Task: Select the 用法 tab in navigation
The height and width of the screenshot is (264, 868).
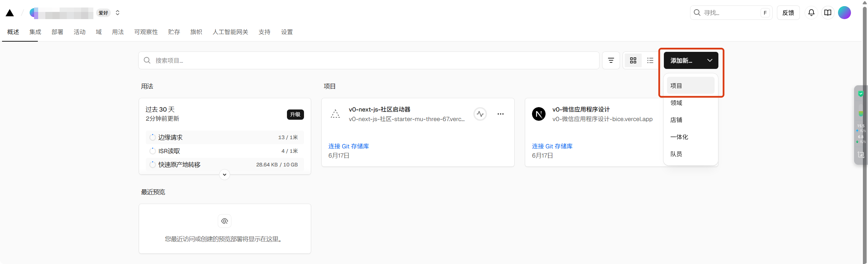Action: [118, 32]
